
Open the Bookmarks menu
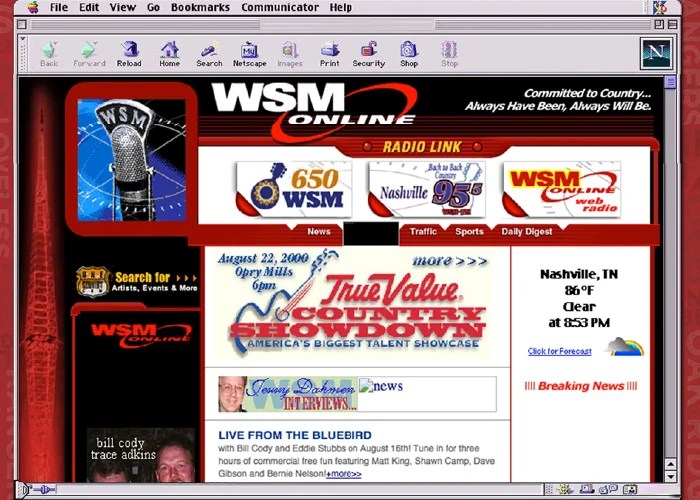(x=200, y=7)
